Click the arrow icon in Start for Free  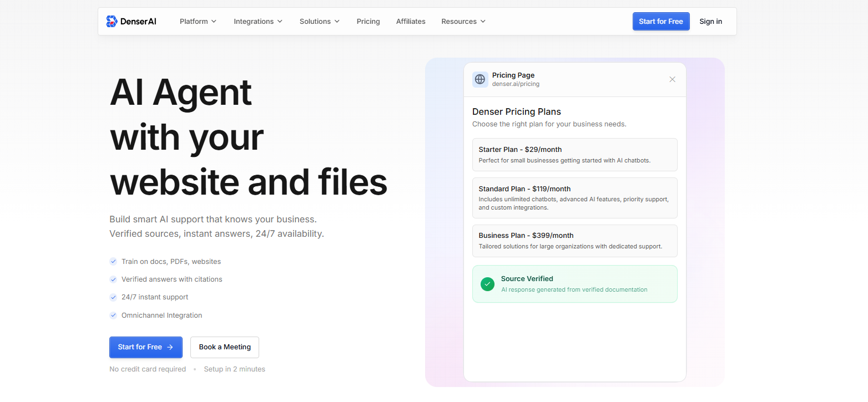pyautogui.click(x=170, y=347)
